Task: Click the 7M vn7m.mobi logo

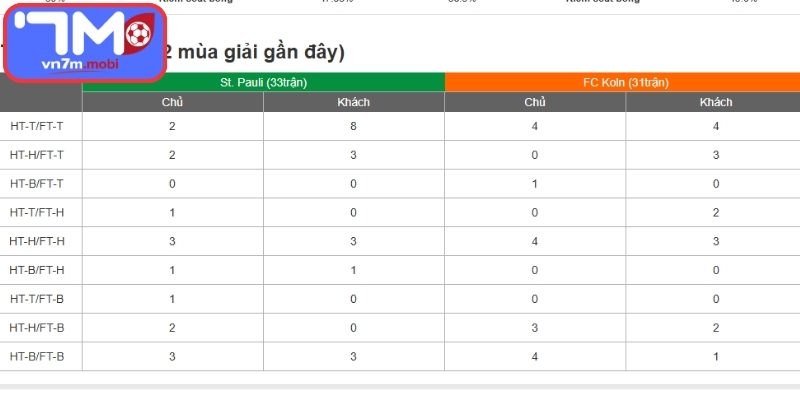Action: pyautogui.click(x=84, y=43)
